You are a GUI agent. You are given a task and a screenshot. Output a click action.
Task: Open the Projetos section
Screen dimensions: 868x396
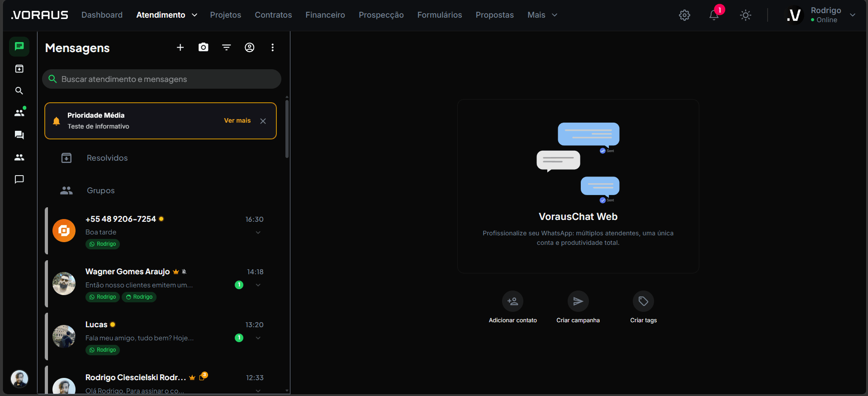coord(226,15)
